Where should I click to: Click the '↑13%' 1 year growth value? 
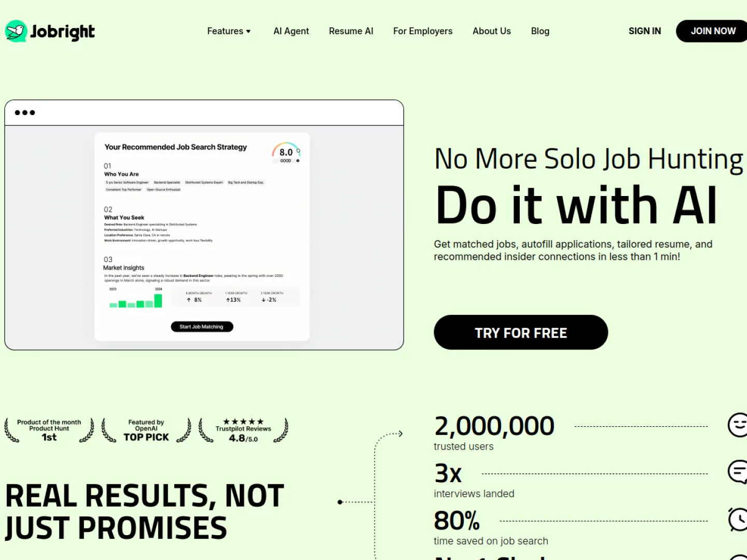(x=233, y=300)
